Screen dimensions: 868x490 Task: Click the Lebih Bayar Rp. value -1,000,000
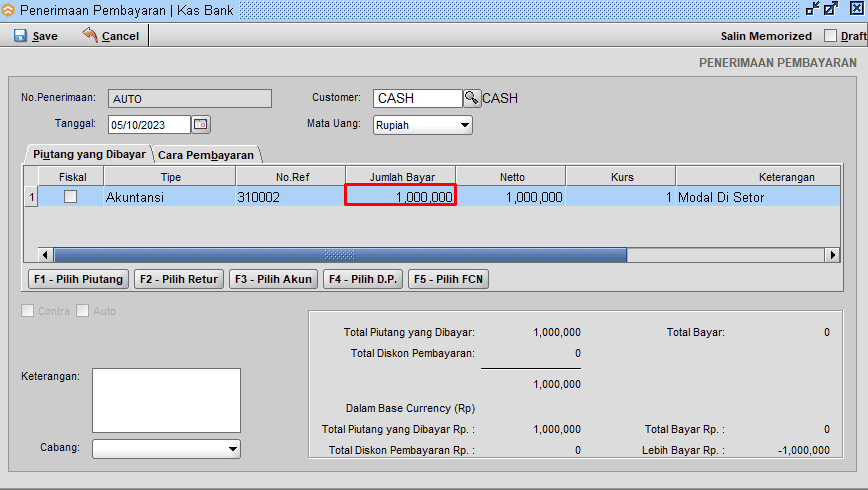click(803, 450)
